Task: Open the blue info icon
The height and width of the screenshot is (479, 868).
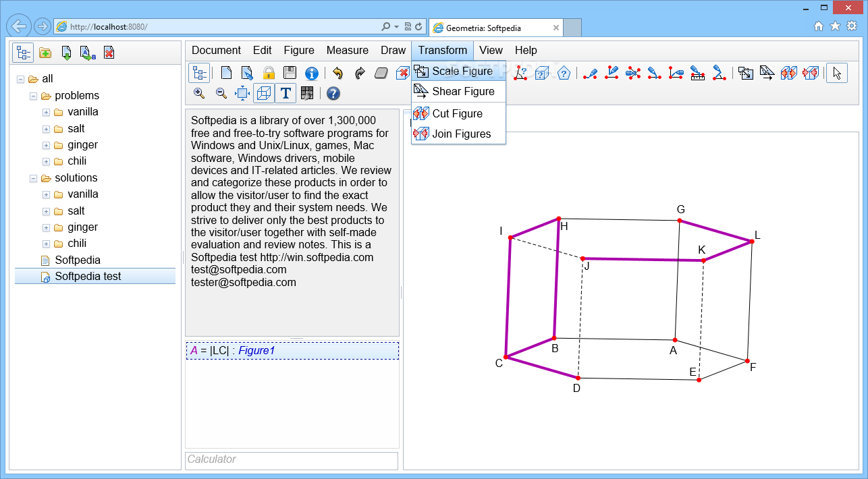Action: tap(311, 73)
